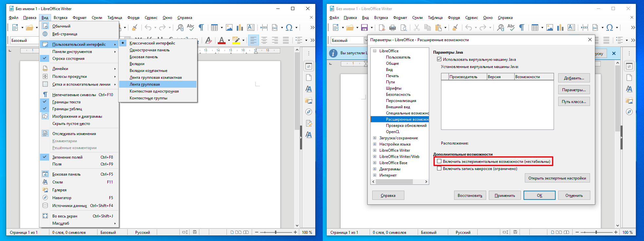The width and height of the screenshot is (644, 241).
Task: Expand the Настройки языка tree node
Action: 375,144
